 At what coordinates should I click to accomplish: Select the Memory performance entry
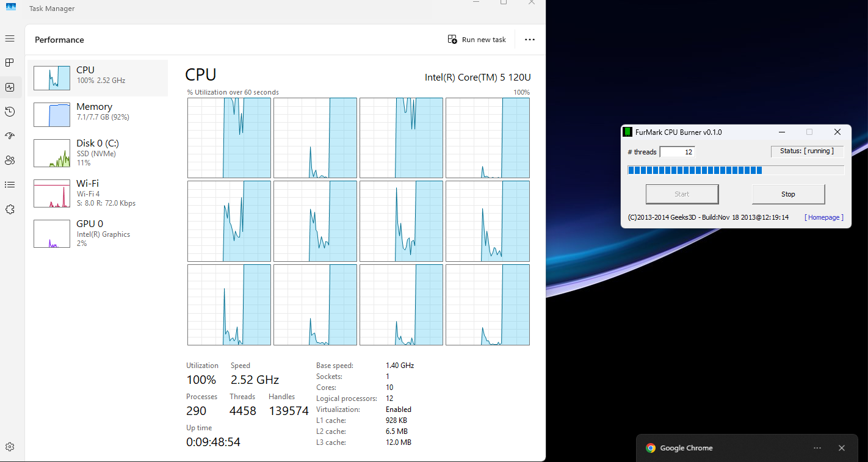pyautogui.click(x=98, y=115)
